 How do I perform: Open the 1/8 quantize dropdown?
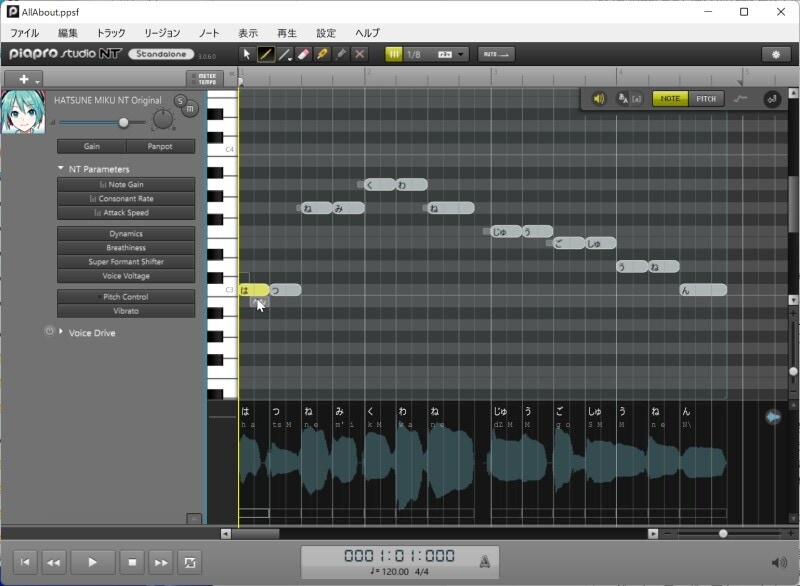tap(461, 54)
